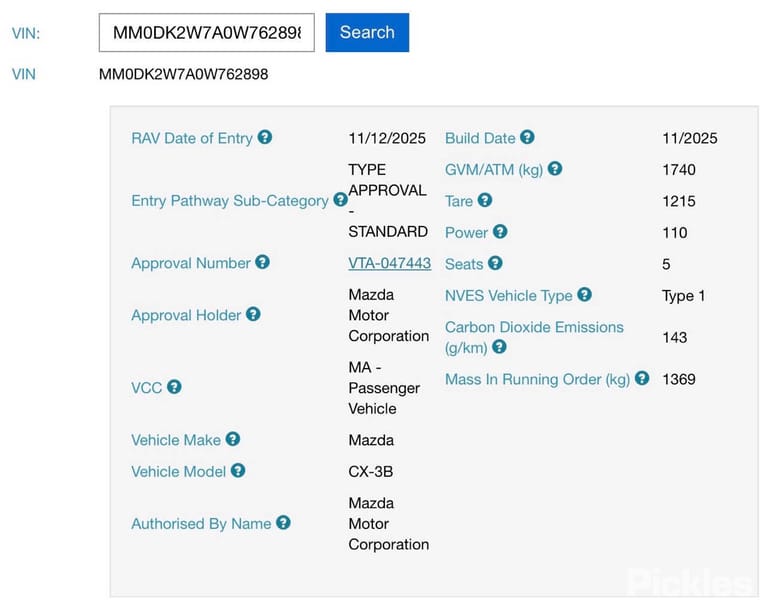Click the Mass In Running Order label
Viewport: 768px width, 612px height.
pos(537,380)
